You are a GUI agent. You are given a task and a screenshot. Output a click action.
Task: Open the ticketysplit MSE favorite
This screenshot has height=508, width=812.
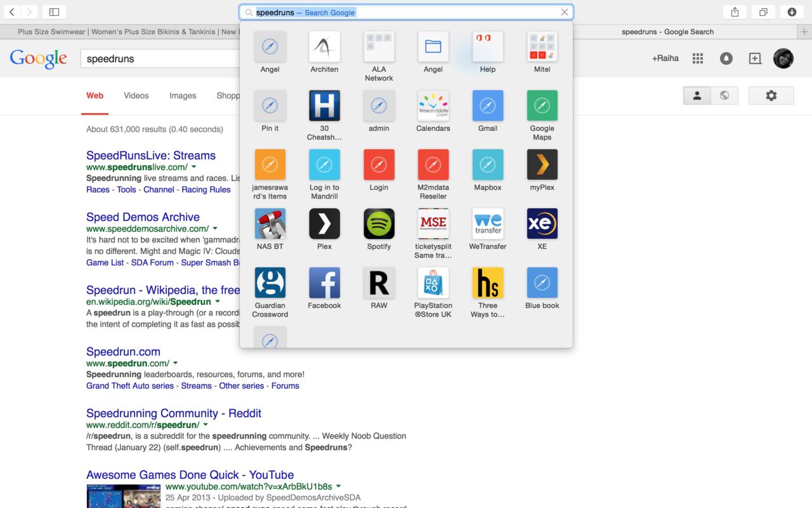(x=433, y=224)
